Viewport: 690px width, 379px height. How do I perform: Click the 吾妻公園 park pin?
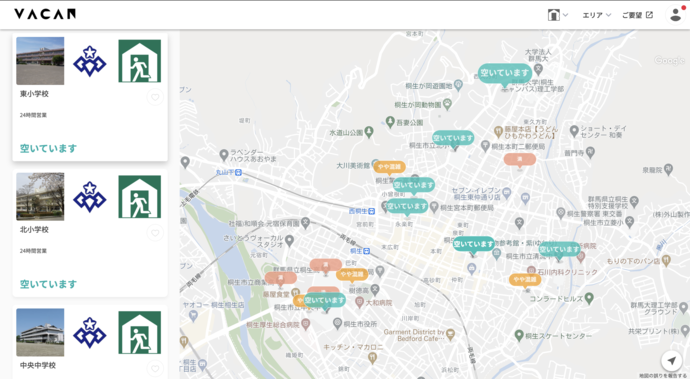(390, 121)
